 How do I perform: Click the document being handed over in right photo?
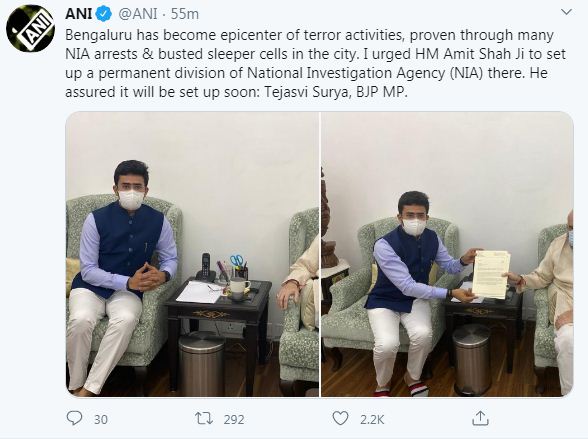pyautogui.click(x=491, y=274)
